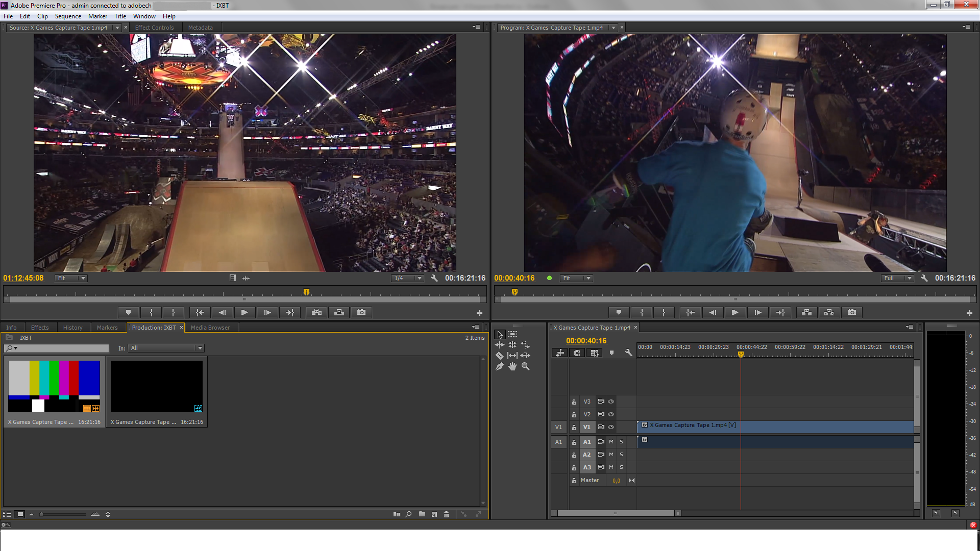Open Timeline display settings wrench
Viewport: 980px width, 551px height.
pyautogui.click(x=628, y=353)
